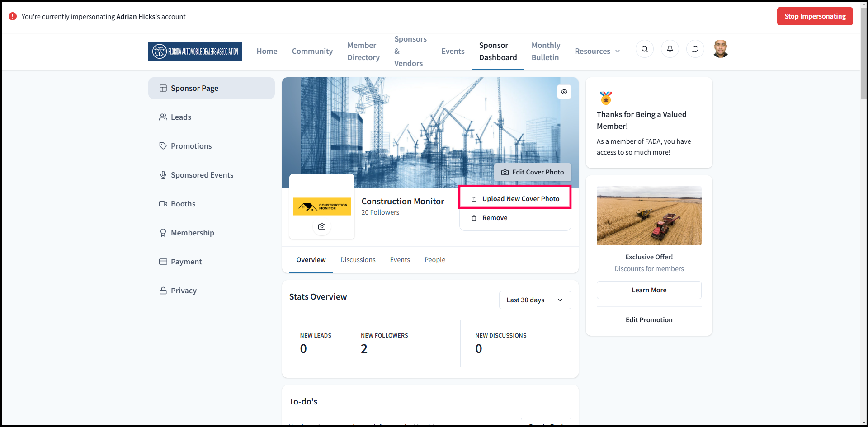The image size is (868, 427).
Task: Open the messages chat bubble icon
Action: pyautogui.click(x=695, y=49)
